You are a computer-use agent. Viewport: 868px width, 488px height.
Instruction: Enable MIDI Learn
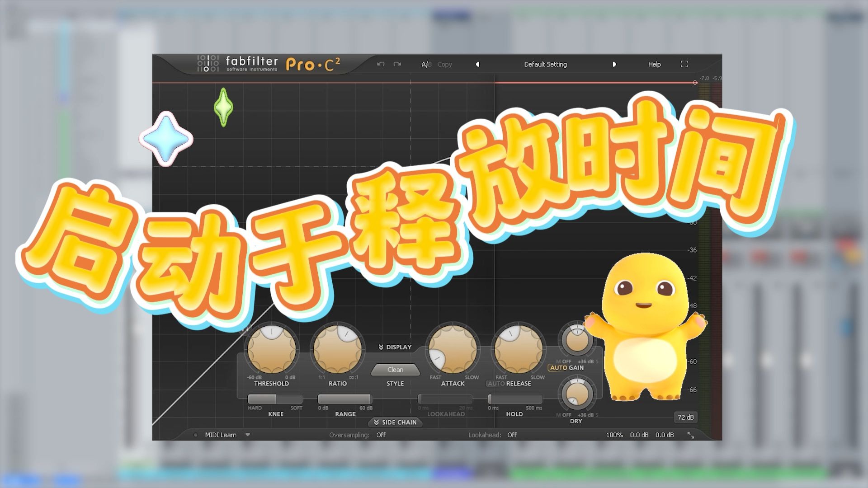pos(221,435)
